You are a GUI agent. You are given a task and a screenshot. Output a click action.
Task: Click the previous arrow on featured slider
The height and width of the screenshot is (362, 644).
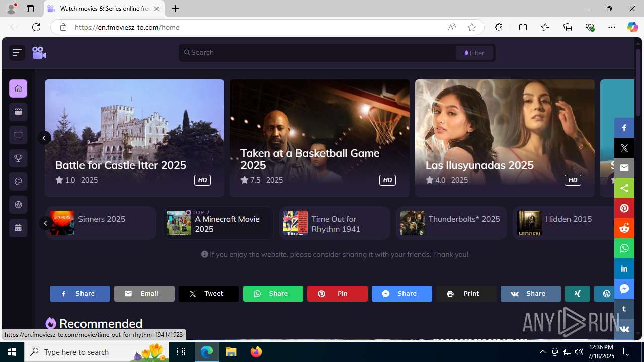click(x=44, y=138)
